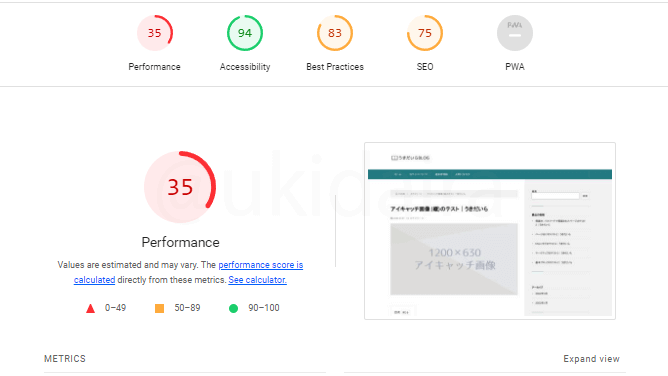Click the orange square legend icon
Screen dimensions: 668x376
tap(159, 308)
